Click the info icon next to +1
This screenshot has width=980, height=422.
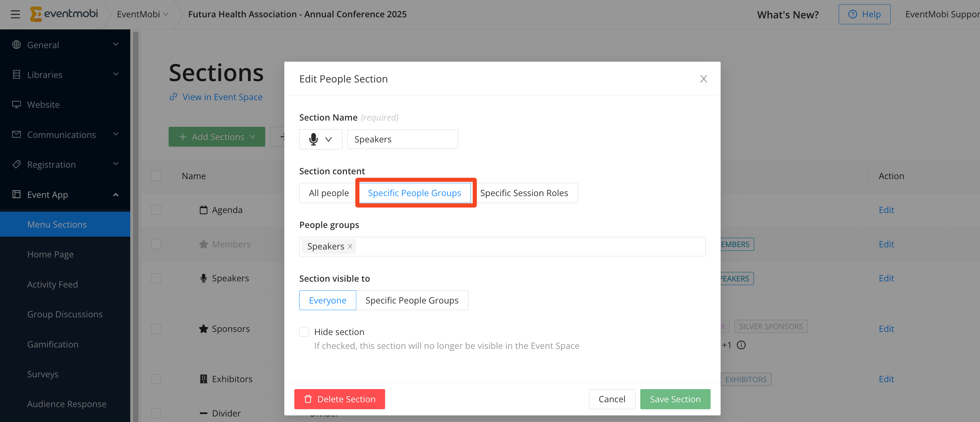click(x=741, y=345)
